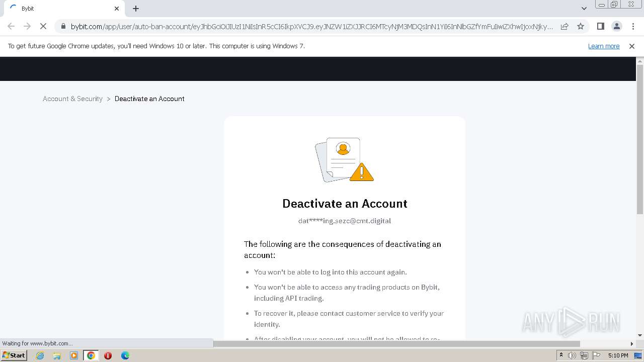Open Chrome three-dot menu
Image resolution: width=644 pixels, height=362 pixels.
click(633, 26)
